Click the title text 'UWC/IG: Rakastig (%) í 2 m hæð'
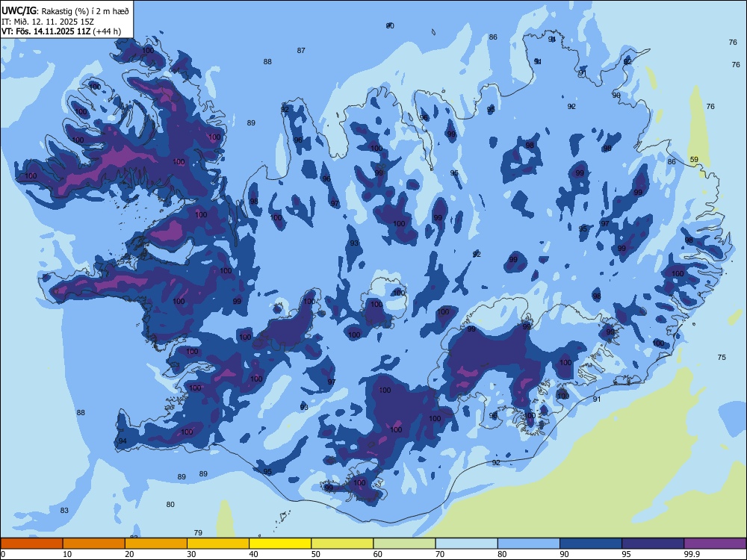 65,10
